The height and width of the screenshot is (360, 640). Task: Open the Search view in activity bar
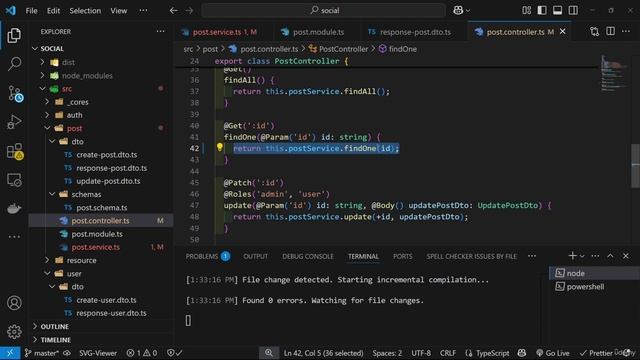[x=14, y=64]
